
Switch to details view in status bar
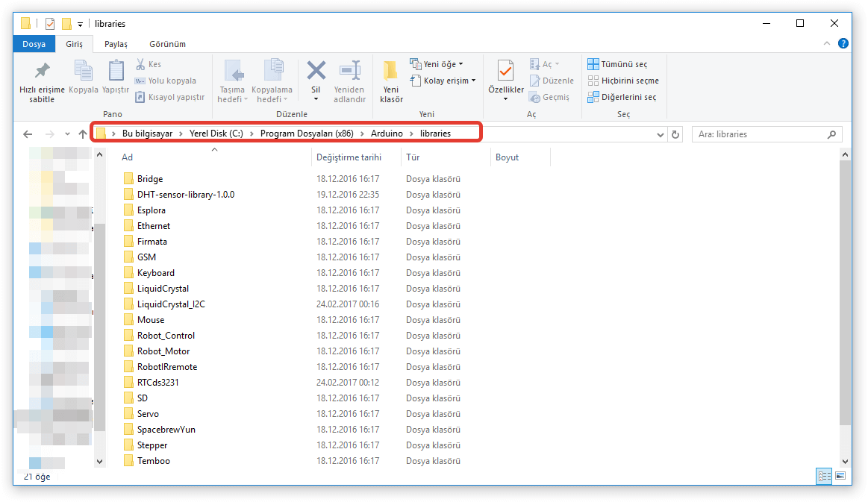pos(824,476)
